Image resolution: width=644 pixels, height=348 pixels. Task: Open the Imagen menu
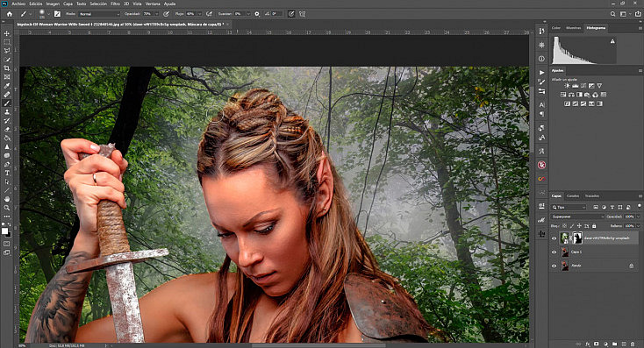coord(53,4)
